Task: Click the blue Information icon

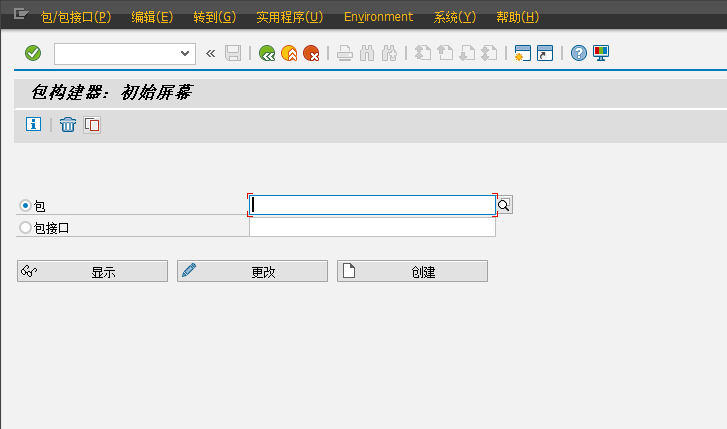Action: pos(33,124)
